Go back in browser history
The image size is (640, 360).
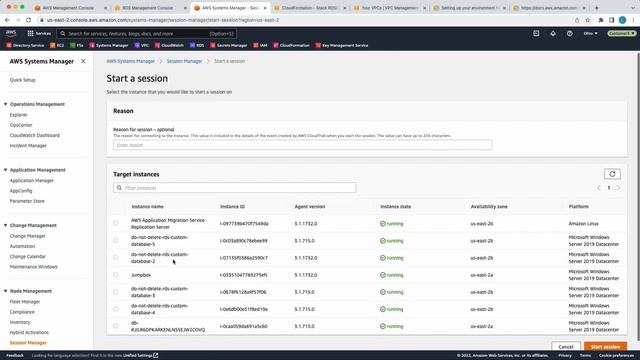[7, 20]
